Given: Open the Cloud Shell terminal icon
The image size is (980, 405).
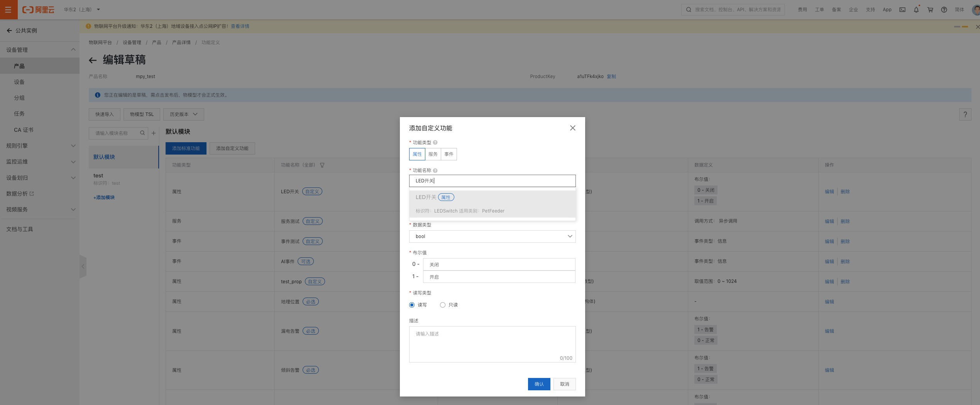Looking at the screenshot, I should [x=902, y=10].
